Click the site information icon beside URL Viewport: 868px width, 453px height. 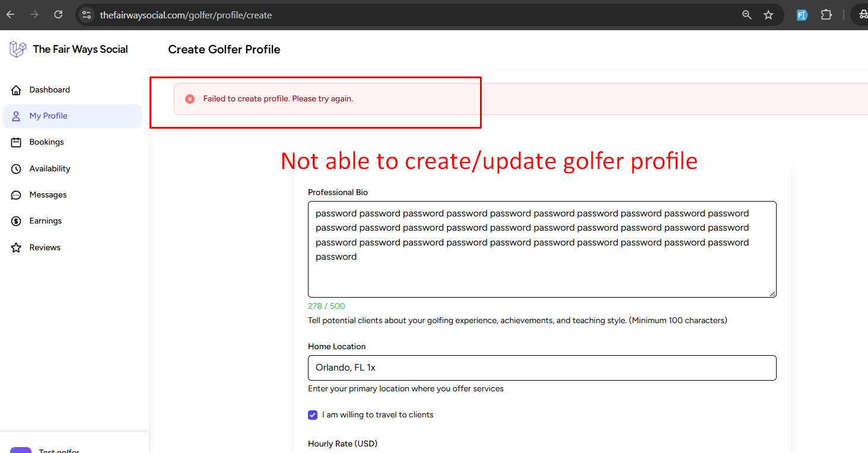coord(87,15)
